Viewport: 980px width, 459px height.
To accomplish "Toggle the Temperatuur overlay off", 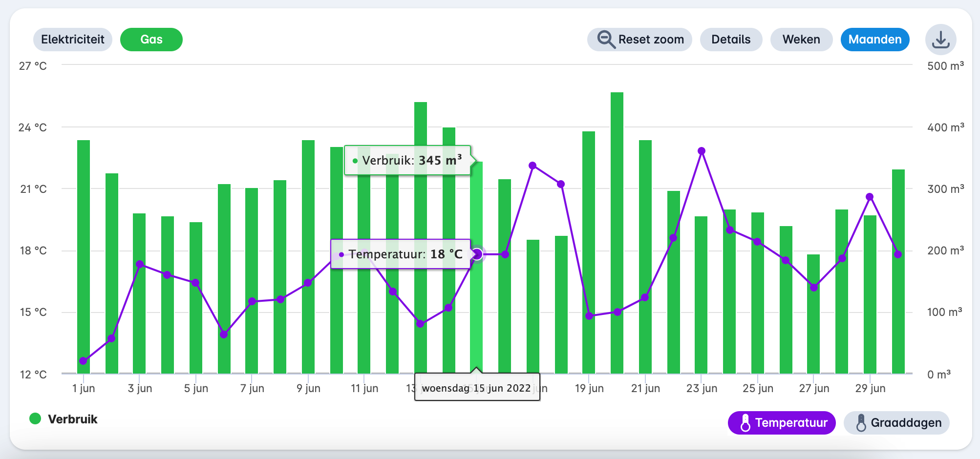I will pyautogui.click(x=781, y=423).
